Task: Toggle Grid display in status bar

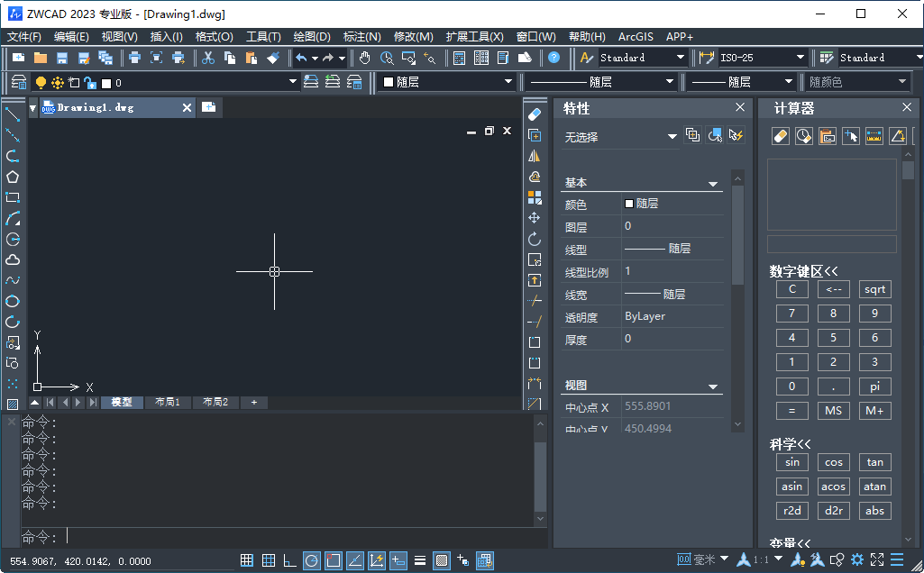Action: [269, 560]
